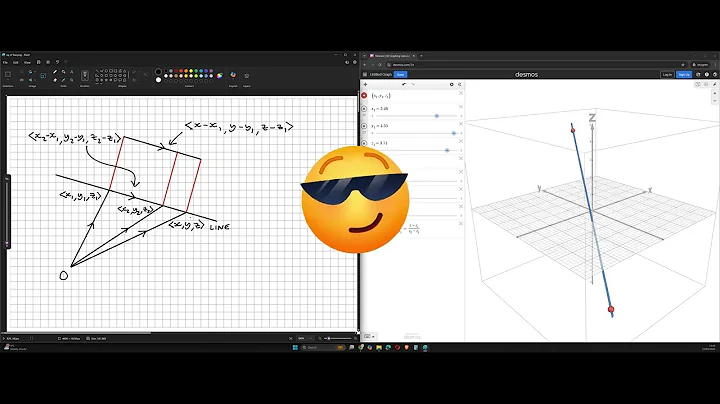The image size is (720, 404).
Task: Open the Desmos hamburger menu
Action: (x=365, y=74)
